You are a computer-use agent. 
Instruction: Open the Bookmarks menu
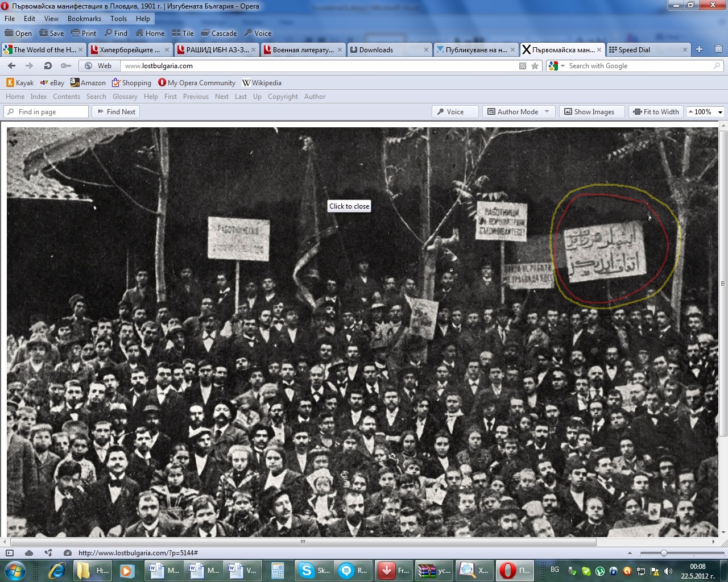[x=84, y=19]
